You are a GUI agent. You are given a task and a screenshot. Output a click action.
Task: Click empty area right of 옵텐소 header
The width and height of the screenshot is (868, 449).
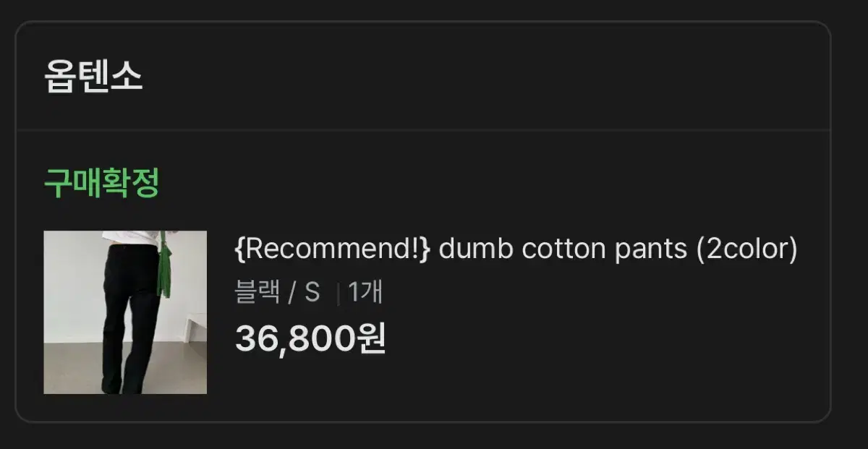[485, 77]
